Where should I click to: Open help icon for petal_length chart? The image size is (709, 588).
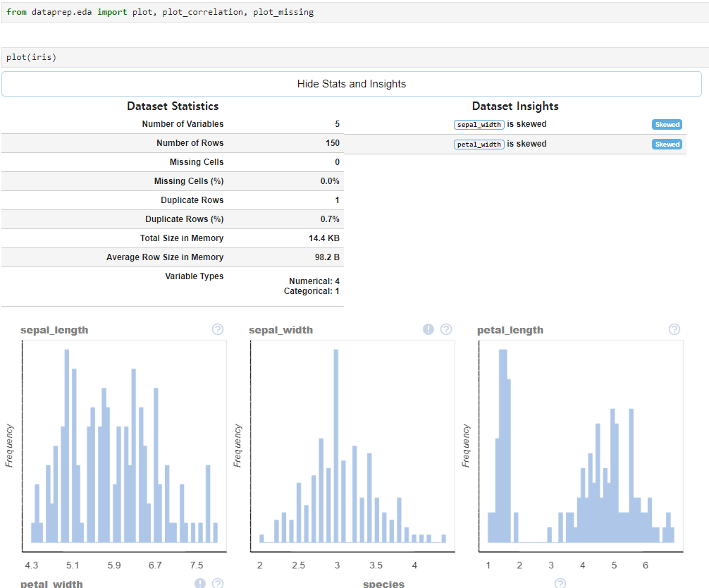pyautogui.click(x=674, y=329)
